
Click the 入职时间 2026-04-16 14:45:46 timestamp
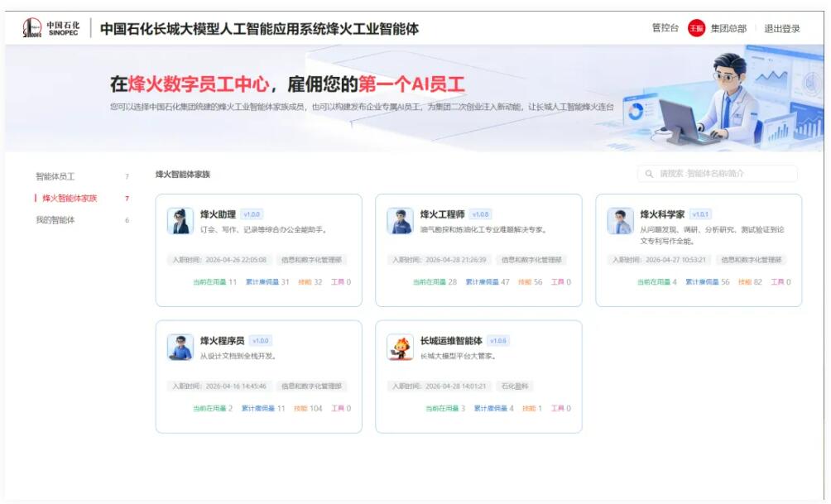[x=219, y=386]
